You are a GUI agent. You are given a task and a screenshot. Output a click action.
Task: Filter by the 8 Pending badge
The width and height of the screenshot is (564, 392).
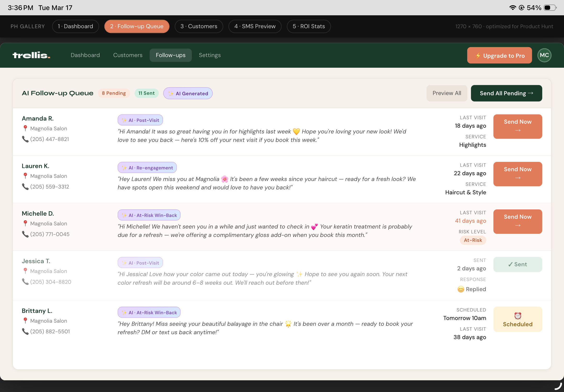(114, 93)
